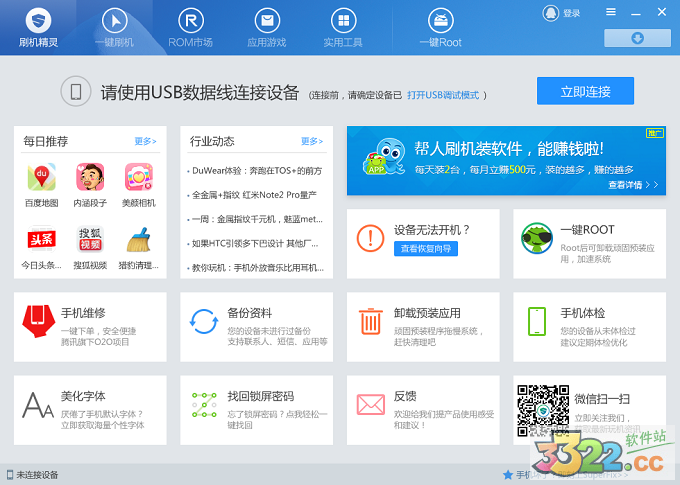Open the 打开USB调试模式 link

443,95
